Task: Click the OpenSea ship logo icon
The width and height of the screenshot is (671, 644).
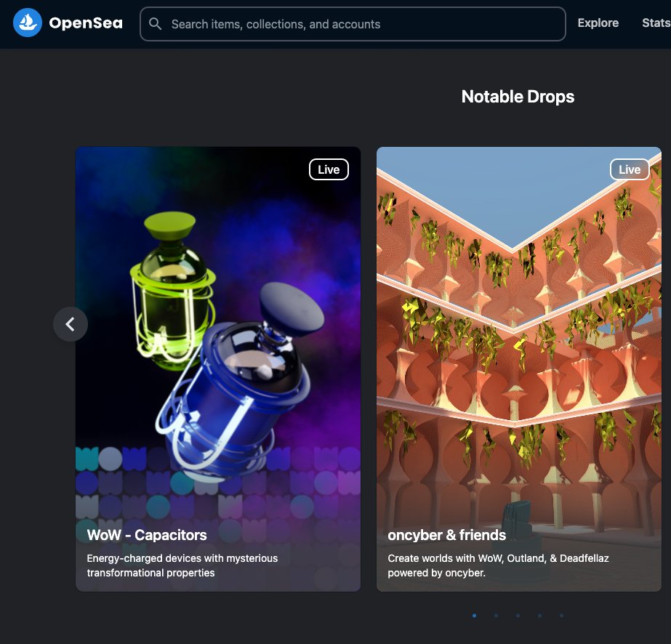Action: tap(28, 23)
